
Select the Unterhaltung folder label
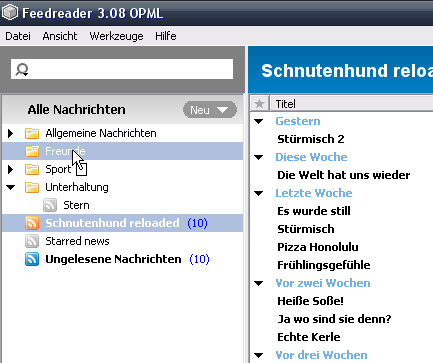point(77,187)
